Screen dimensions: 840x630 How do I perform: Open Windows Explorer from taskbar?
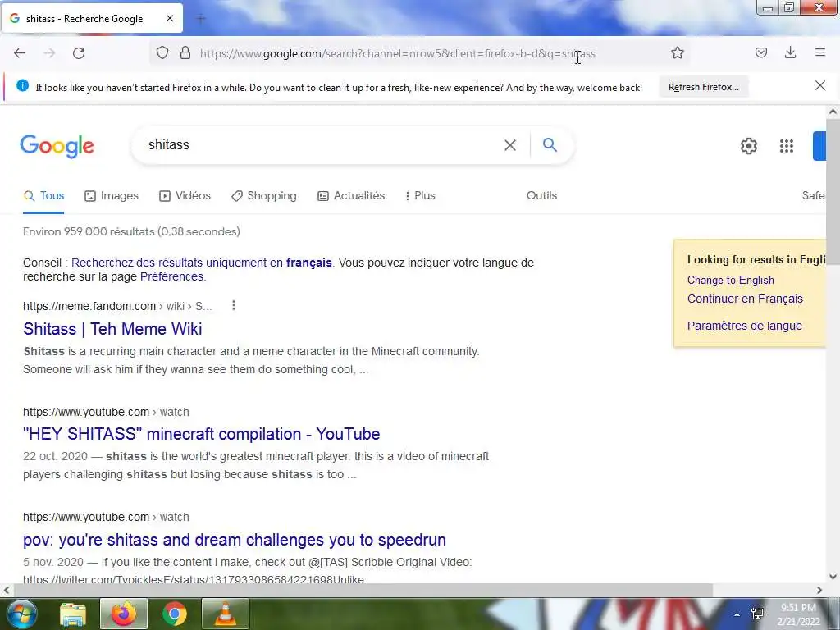73,614
